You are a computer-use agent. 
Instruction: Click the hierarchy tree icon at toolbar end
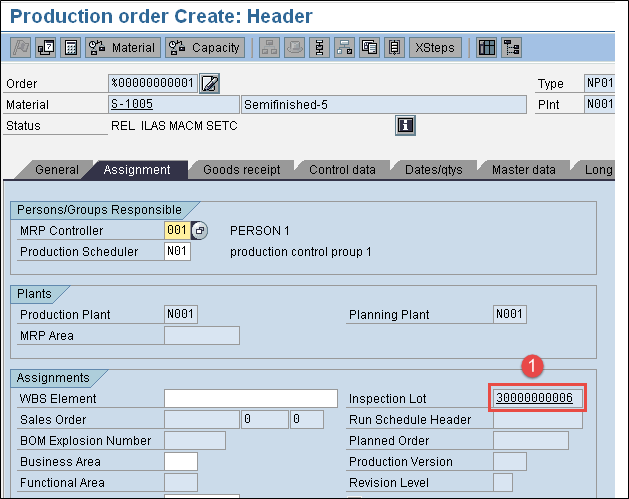(512, 47)
